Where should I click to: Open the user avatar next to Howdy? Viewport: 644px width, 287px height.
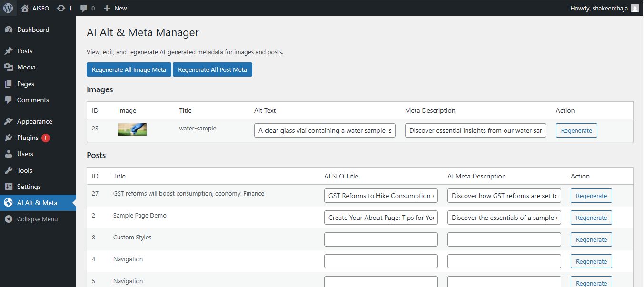(634, 8)
